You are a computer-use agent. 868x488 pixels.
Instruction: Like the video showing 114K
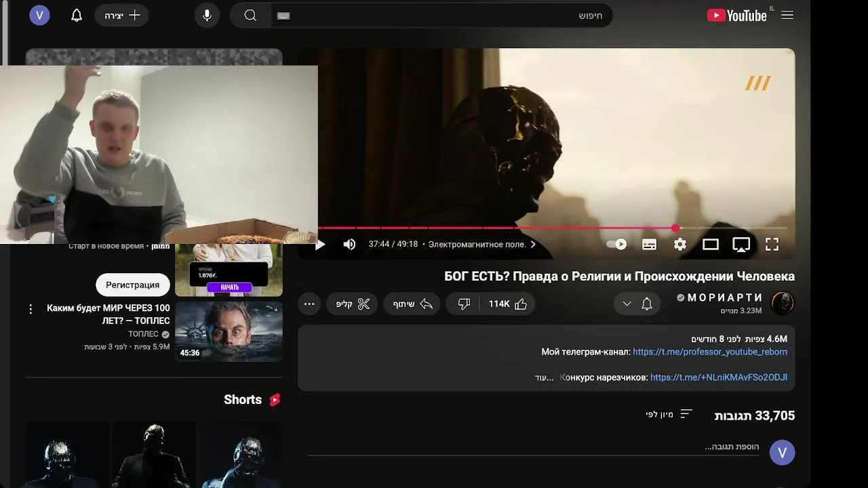tap(507, 304)
